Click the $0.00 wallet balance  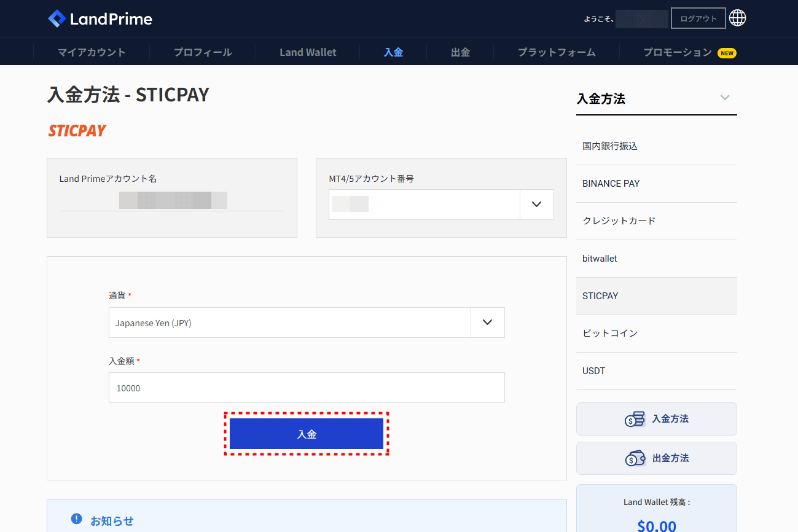point(657,526)
